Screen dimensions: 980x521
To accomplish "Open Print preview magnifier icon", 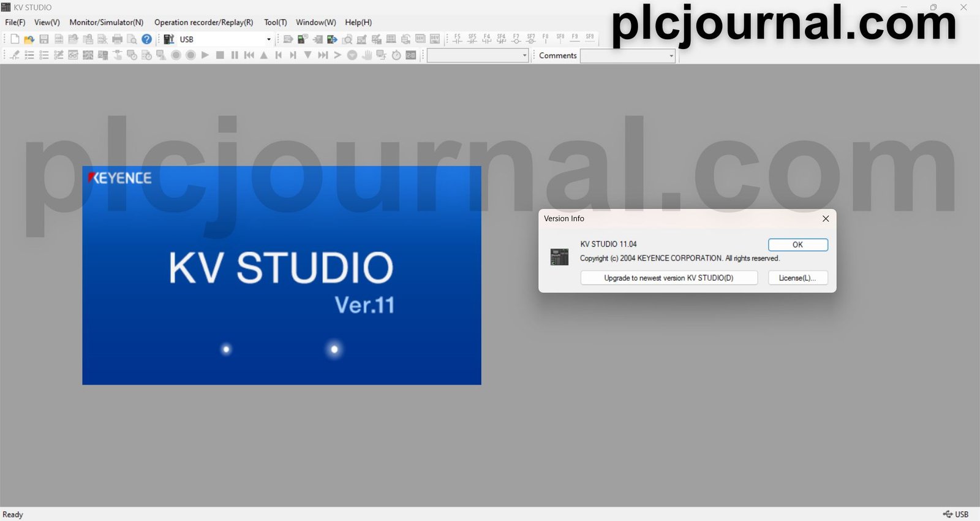I will point(132,39).
